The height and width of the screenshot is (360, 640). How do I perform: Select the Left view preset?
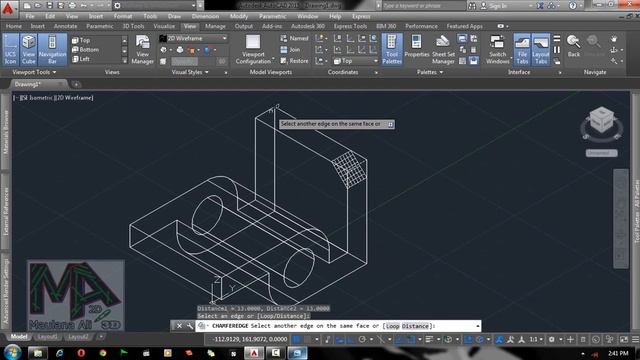pyautogui.click(x=81, y=59)
